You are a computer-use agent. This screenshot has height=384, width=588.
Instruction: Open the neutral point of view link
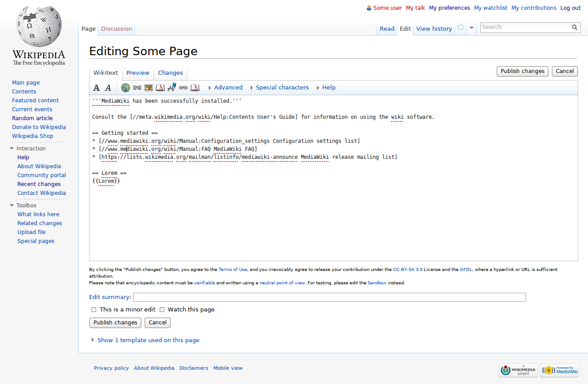tap(282, 283)
